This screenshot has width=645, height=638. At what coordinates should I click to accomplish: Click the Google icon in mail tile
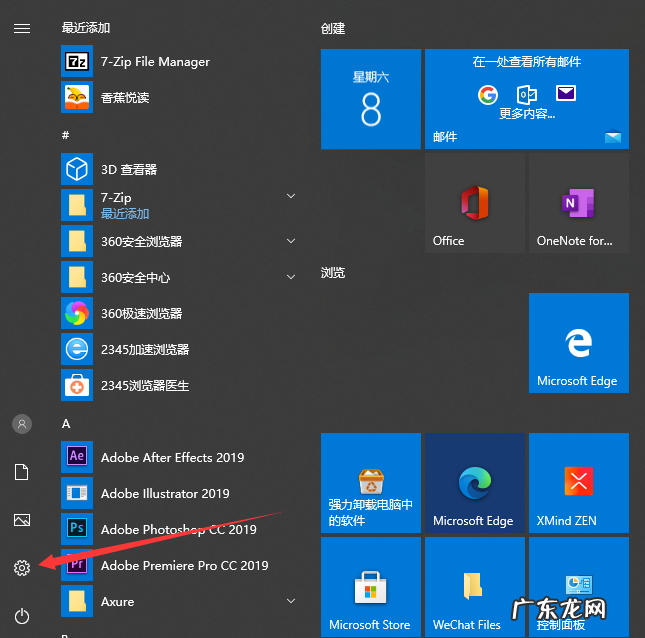pos(488,95)
